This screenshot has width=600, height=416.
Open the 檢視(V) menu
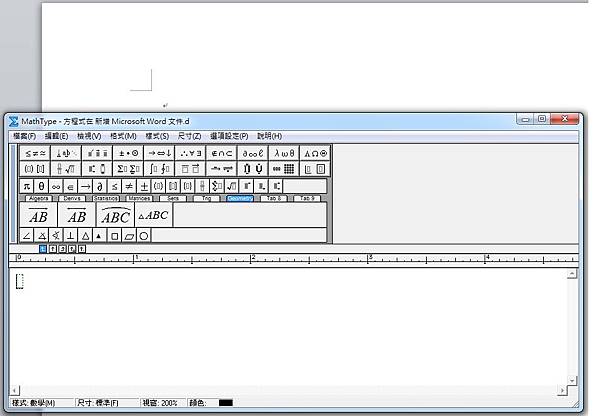[89, 136]
